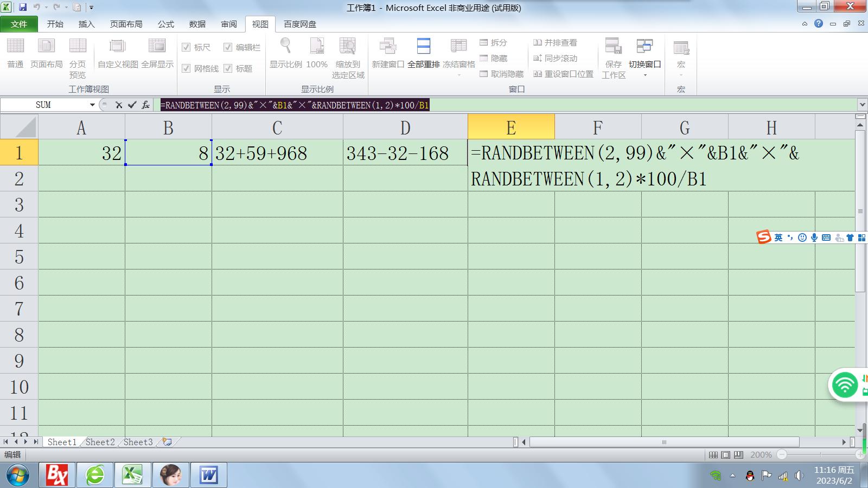The image size is (868, 488).
Task: Click the Save Workspace (保存工作区) icon
Action: point(613,47)
